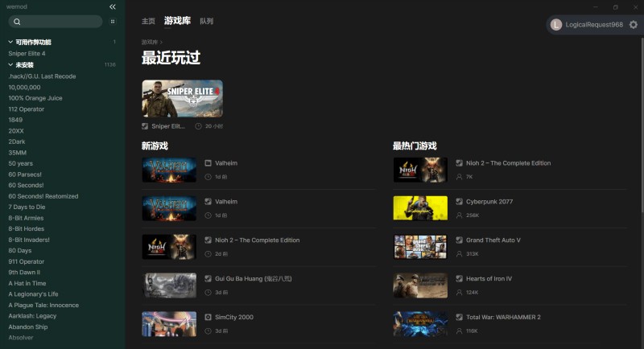
Task: Click clock icon under SimCity 2000
Action: click(x=208, y=331)
